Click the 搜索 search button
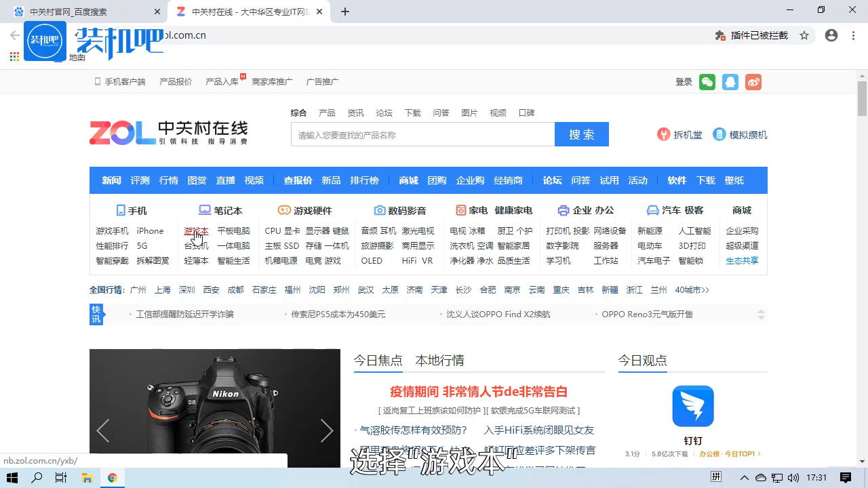The image size is (868, 488). 581,134
